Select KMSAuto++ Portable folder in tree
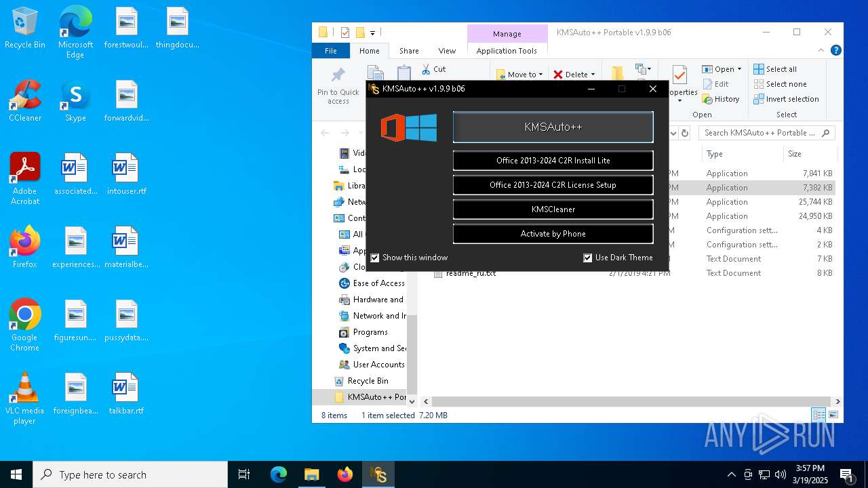The height and width of the screenshot is (488, 868). point(370,397)
